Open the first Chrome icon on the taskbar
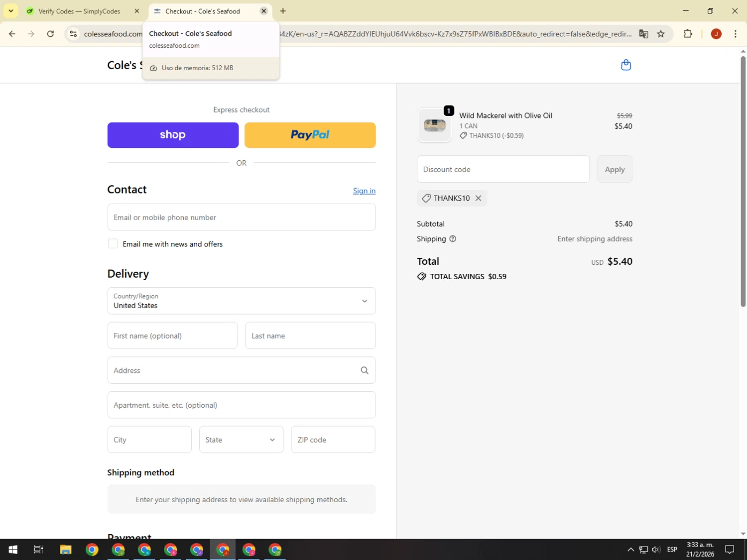Viewport: 747px width, 560px height. coord(92,550)
